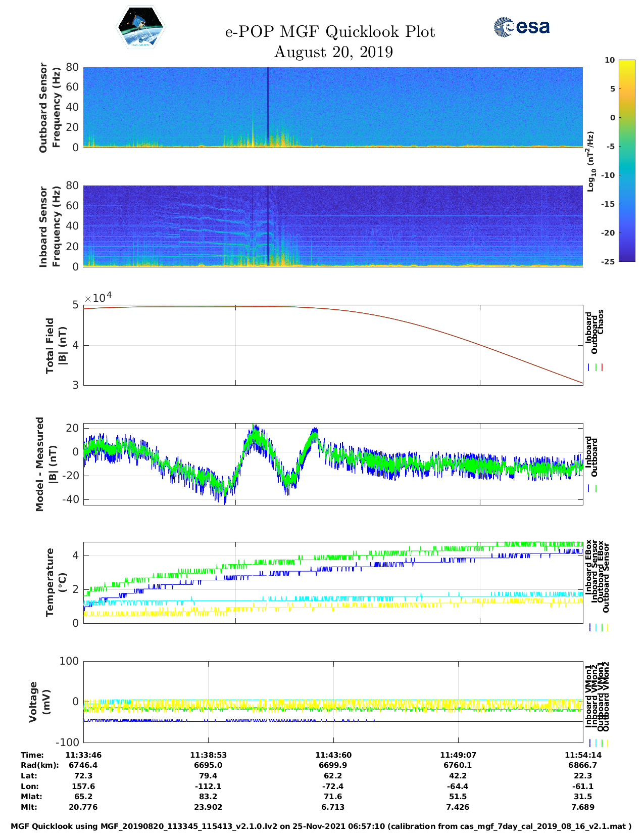Click the 11:43:60 time label
This screenshot has height=834, width=644.
coord(333,755)
